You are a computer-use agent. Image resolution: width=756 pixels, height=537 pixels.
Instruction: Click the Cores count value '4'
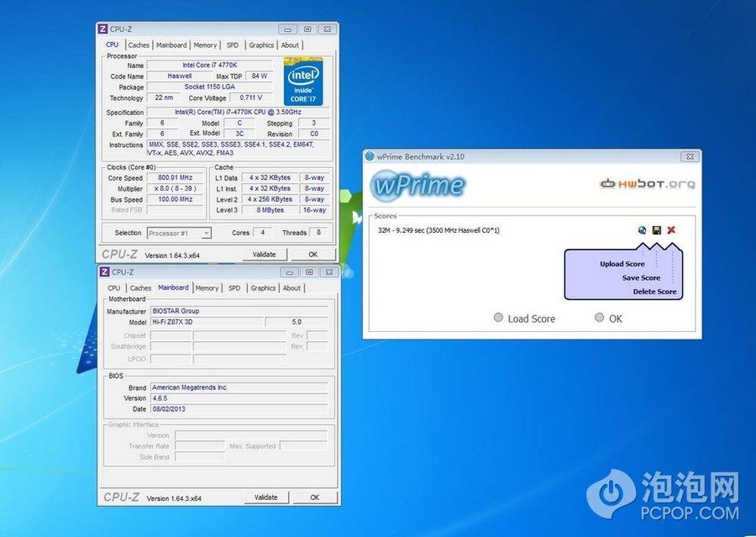(x=263, y=232)
